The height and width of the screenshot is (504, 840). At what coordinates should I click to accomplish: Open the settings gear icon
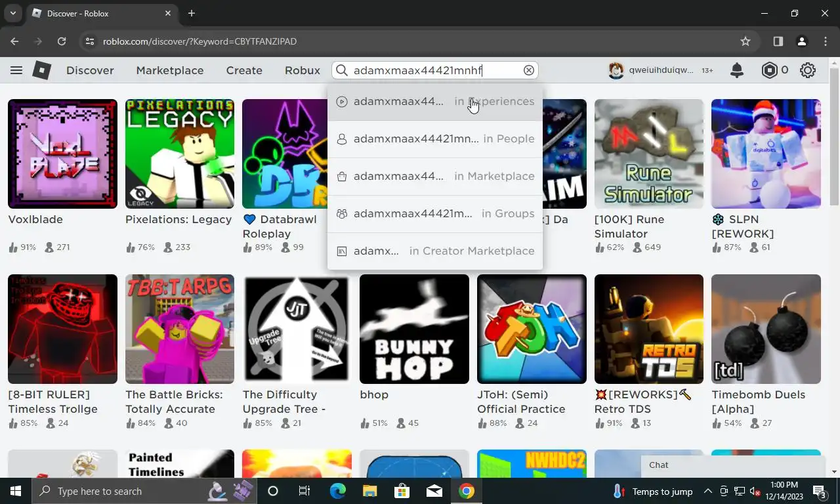(x=808, y=70)
